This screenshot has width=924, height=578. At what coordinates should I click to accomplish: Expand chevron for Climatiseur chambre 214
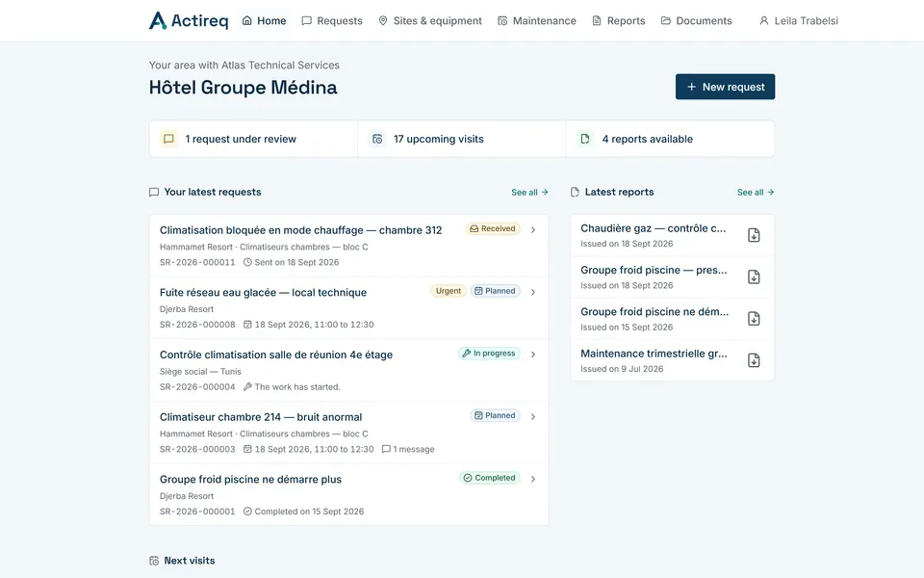coord(532,417)
